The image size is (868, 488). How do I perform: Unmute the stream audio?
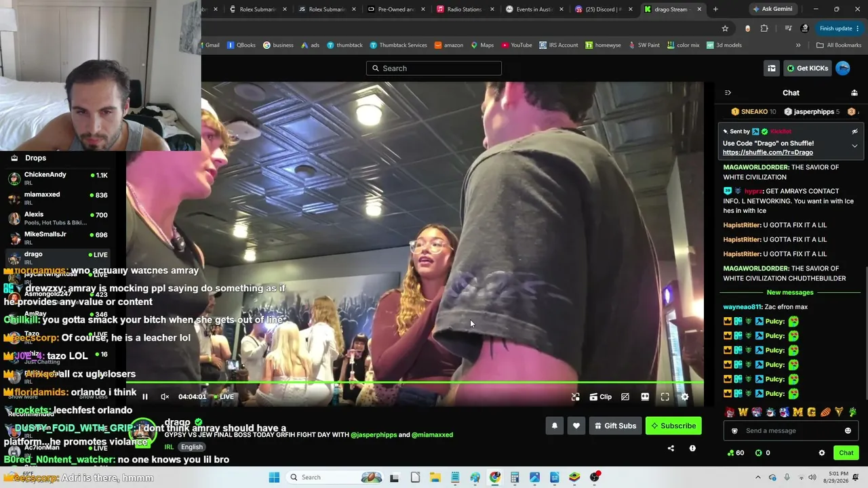click(165, 396)
